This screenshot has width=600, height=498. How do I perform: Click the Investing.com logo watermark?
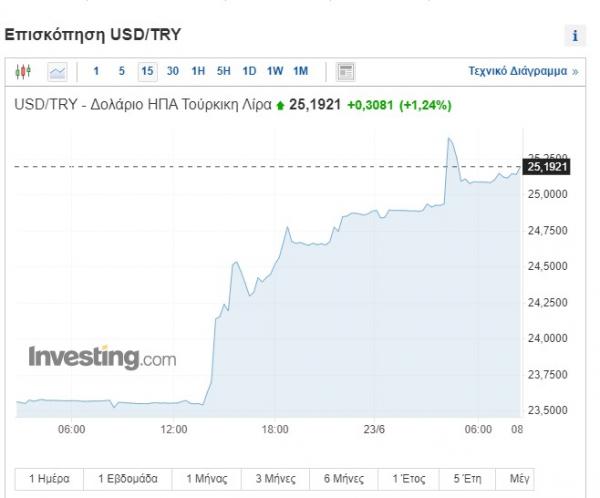(x=103, y=357)
